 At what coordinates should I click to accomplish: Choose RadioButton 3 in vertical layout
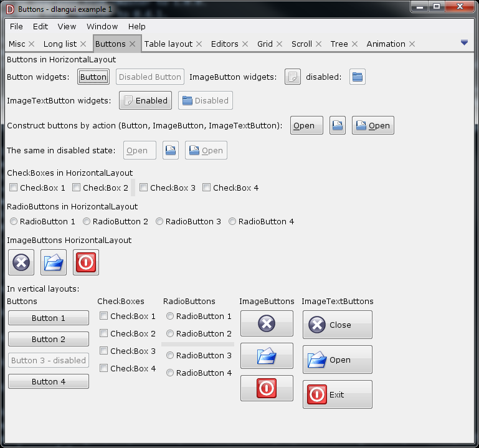click(x=170, y=355)
